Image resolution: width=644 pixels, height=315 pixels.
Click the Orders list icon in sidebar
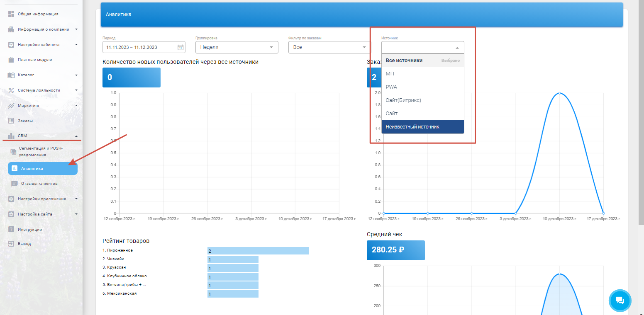[x=11, y=121]
